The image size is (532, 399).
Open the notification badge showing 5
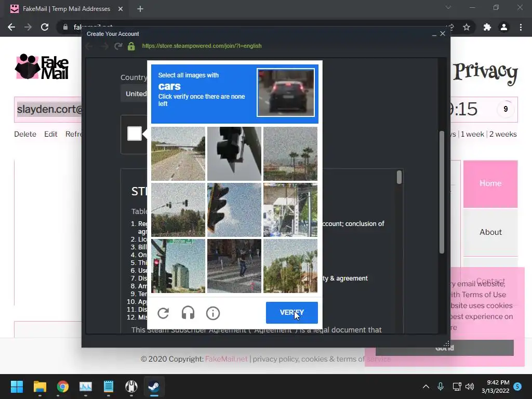[517, 387]
